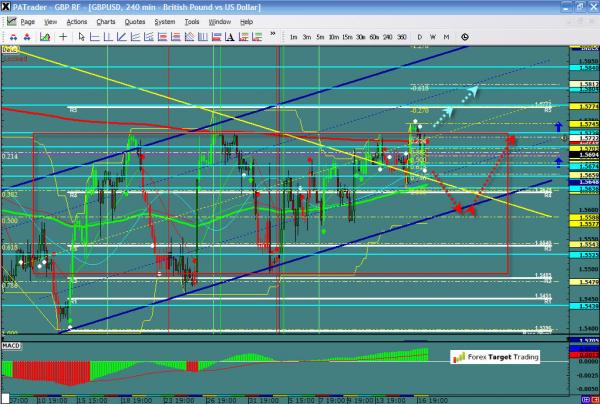Open the Actions menu
This screenshot has width=600, height=404.
point(77,22)
